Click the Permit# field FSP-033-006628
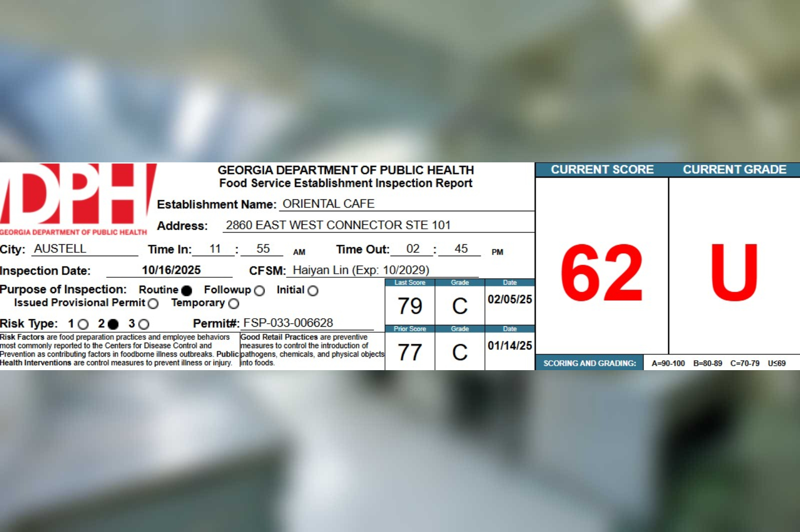Screen dimensions: 800x532 [288, 323]
